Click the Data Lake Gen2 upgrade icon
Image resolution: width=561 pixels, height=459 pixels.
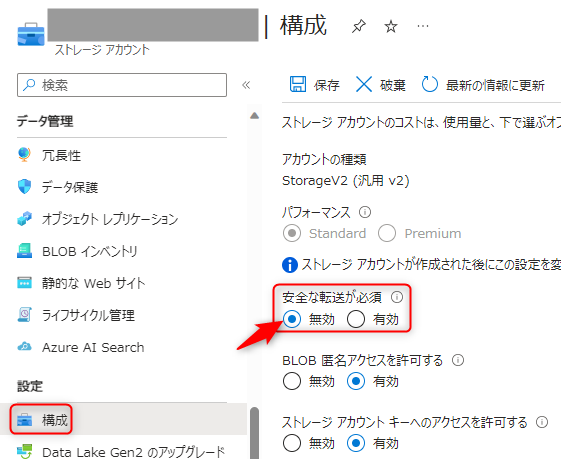[x=24, y=451]
